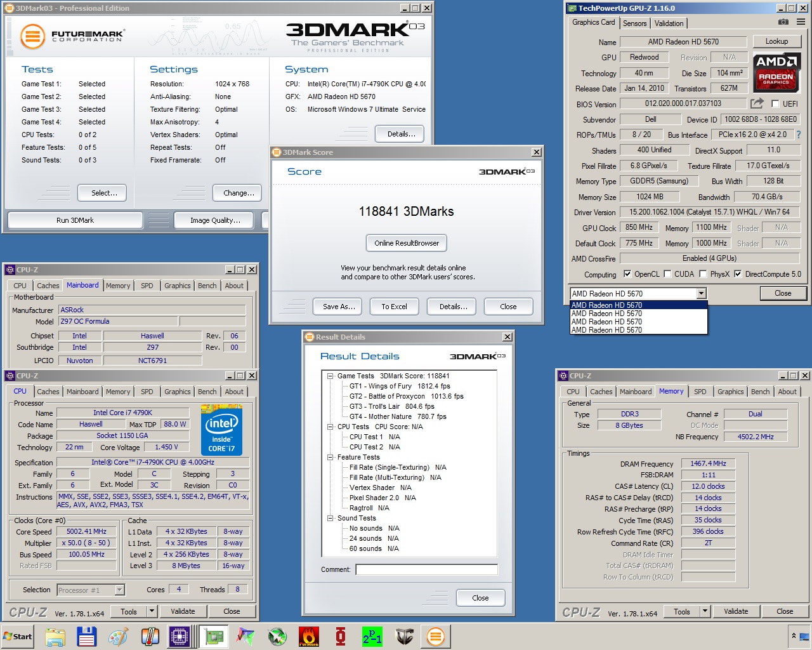Open the GPU selection dropdown in GPU-Z
Screen dimensions: 812x650
coord(701,293)
